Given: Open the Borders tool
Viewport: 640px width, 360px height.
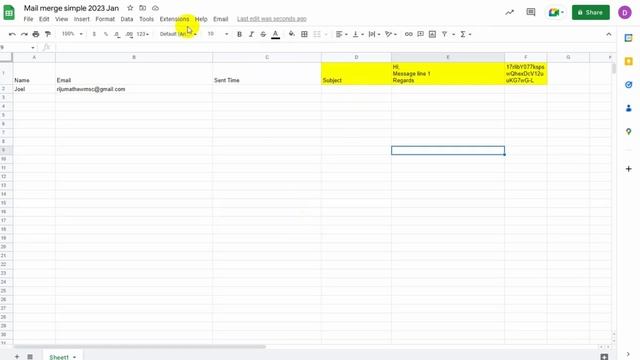Looking at the screenshot, I should coord(304,34).
